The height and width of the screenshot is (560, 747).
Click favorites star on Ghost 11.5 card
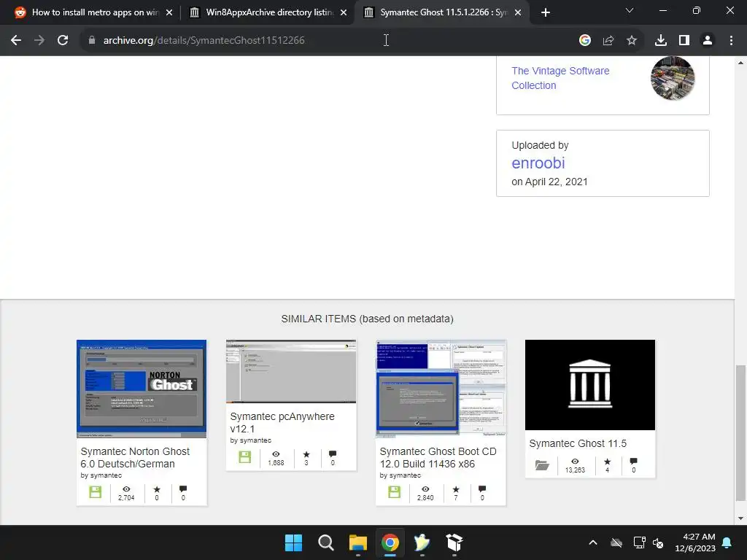click(607, 462)
